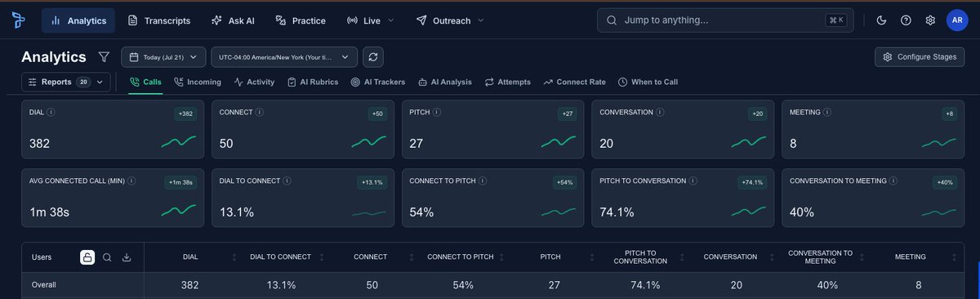
Task: Click the app logo in the top-left corner
Action: [x=18, y=20]
